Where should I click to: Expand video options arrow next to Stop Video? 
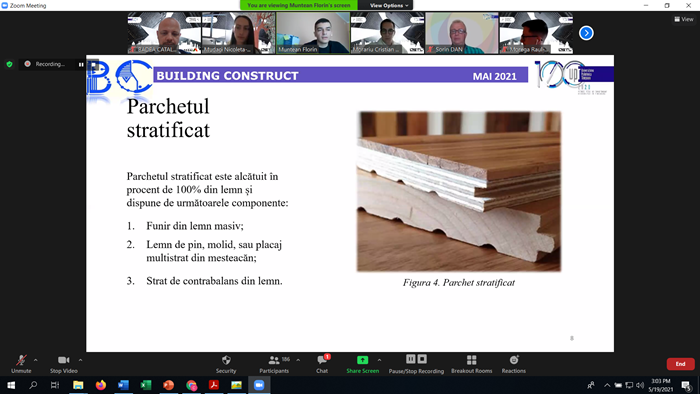click(x=80, y=360)
